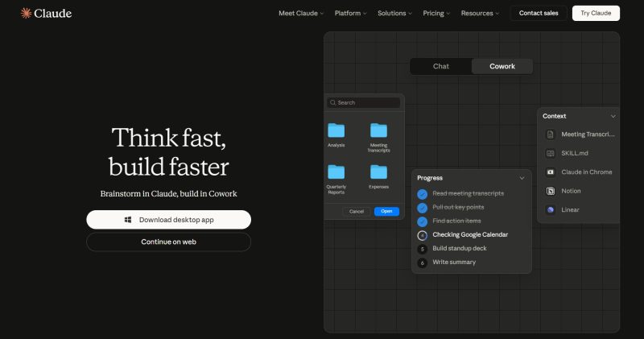Collapse the Progress panel chevron
Screen dimensions: 644x339
tap(522, 178)
